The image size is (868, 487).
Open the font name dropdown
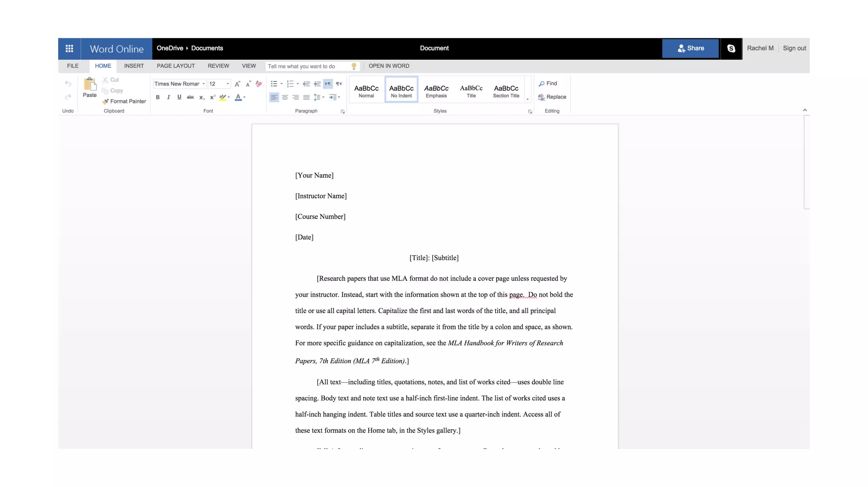(x=203, y=84)
